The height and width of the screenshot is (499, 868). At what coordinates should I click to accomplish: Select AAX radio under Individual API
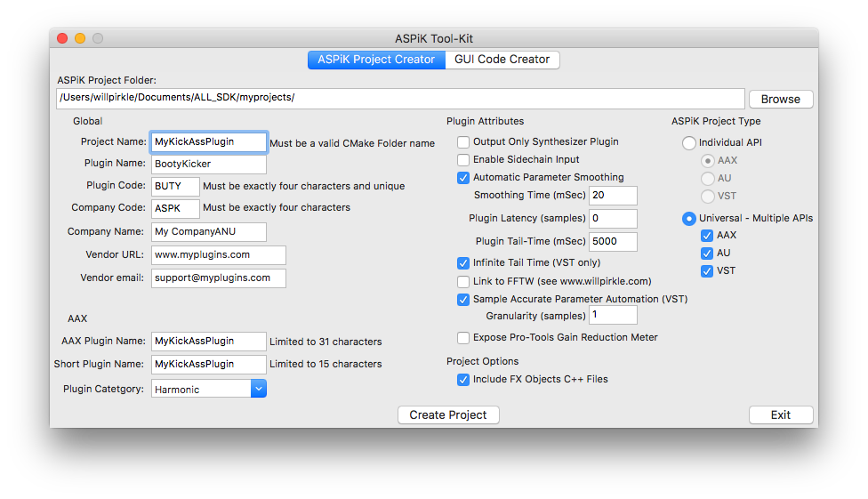point(707,161)
